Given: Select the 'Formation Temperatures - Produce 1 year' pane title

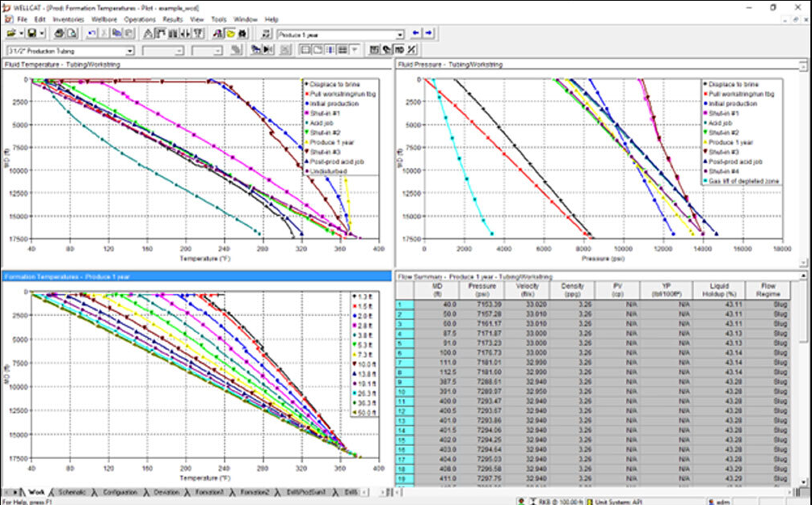Looking at the screenshot, I should (197, 277).
